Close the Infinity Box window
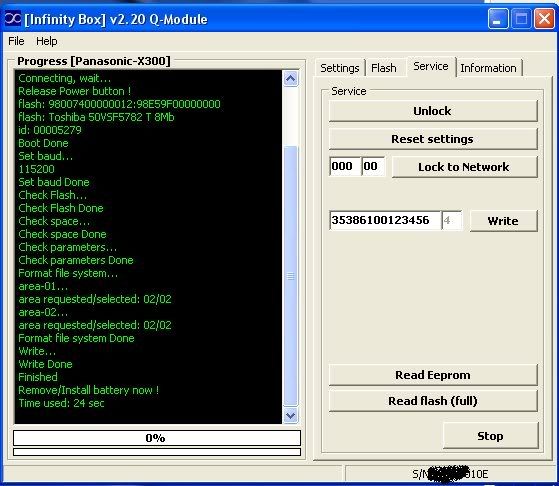Screen dimensions: 559x486 click(x=544, y=19)
